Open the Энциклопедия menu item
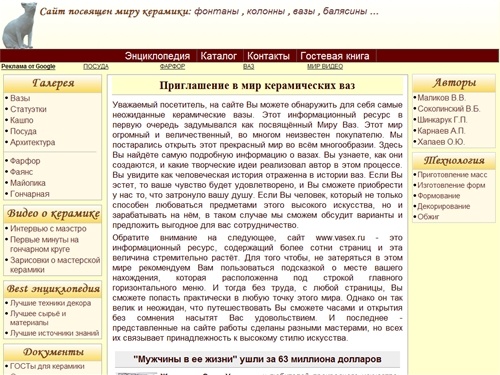This screenshot has height=375, width=500. point(157,56)
